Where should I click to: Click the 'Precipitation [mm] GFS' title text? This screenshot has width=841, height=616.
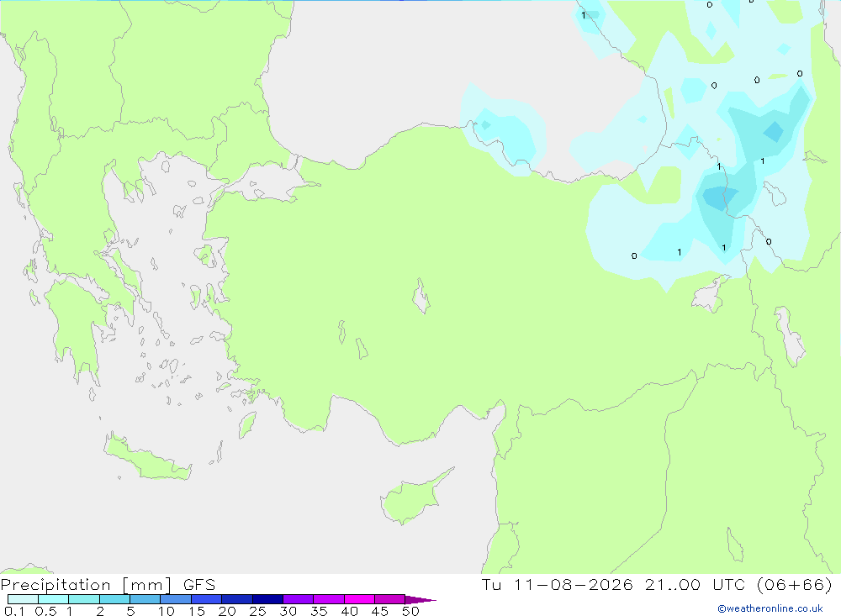click(108, 585)
